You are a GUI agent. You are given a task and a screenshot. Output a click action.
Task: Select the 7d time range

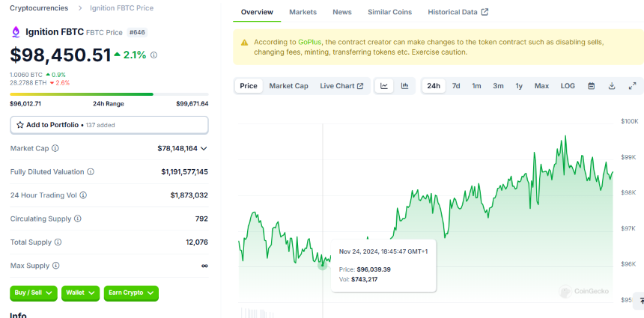pos(456,86)
